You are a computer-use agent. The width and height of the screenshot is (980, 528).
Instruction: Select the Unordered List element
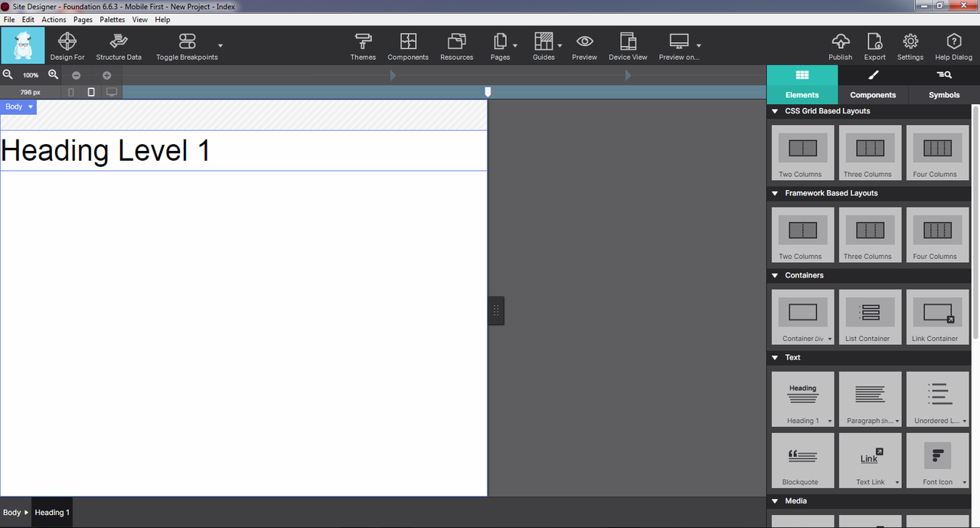pos(937,399)
